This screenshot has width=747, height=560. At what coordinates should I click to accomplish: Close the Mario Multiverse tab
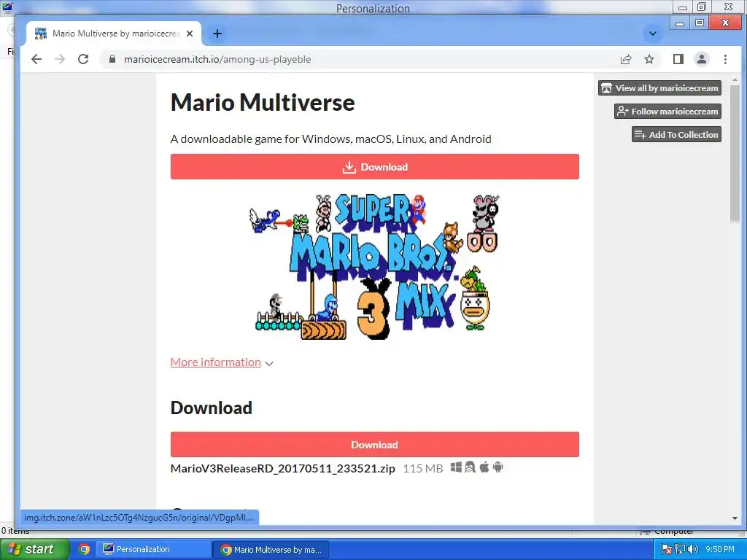click(189, 34)
